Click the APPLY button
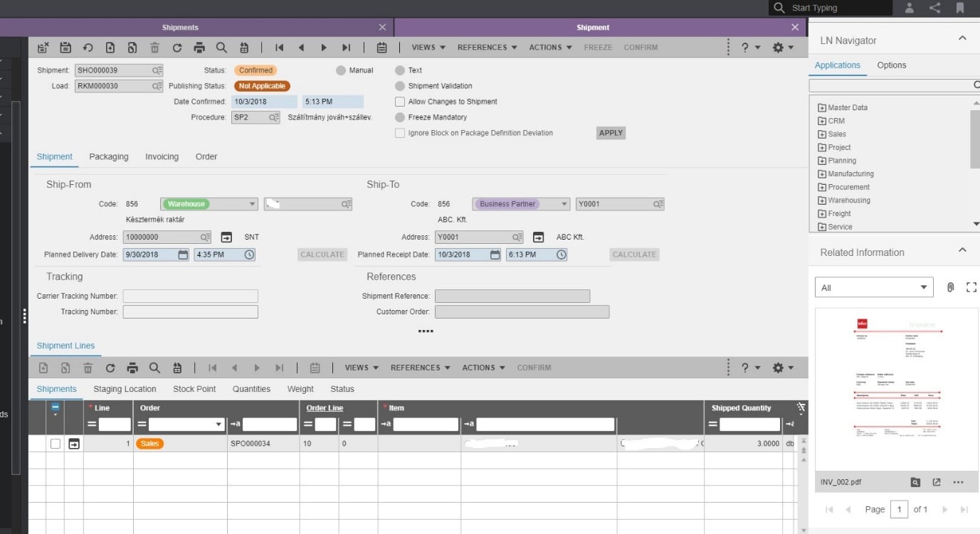The width and height of the screenshot is (980, 534). point(610,132)
